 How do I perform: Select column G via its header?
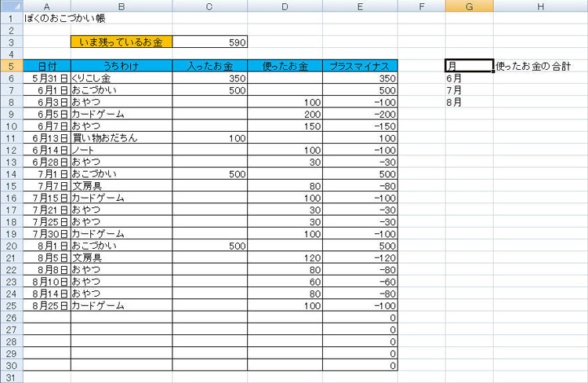tap(469, 5)
